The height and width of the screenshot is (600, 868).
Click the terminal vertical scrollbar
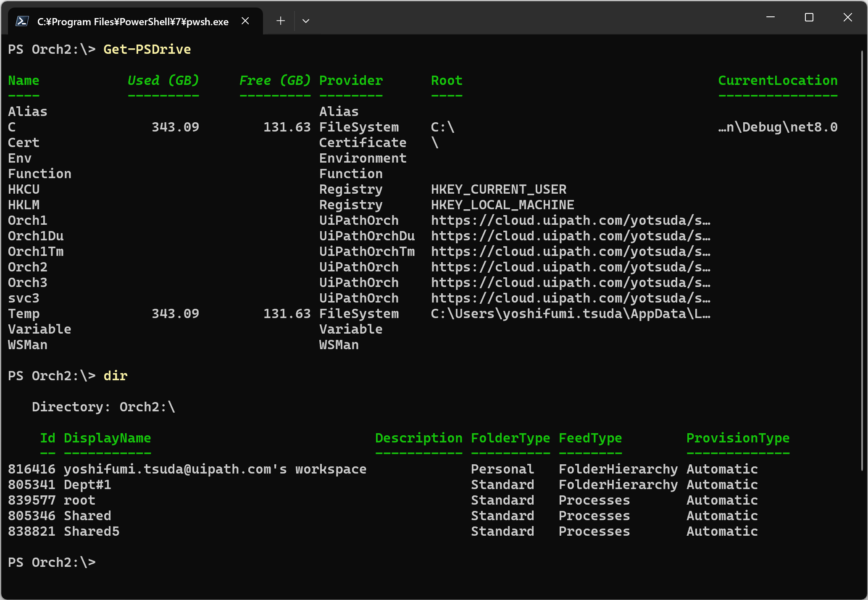[862, 261]
